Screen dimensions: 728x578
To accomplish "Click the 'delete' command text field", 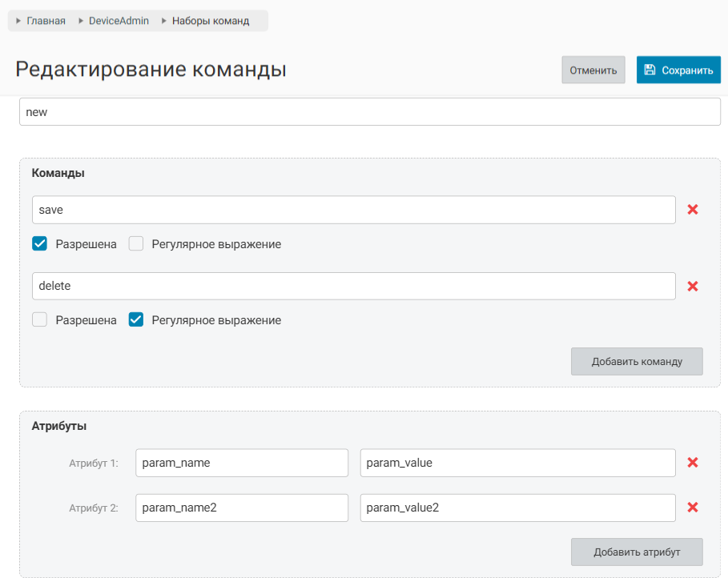I will coord(353,286).
